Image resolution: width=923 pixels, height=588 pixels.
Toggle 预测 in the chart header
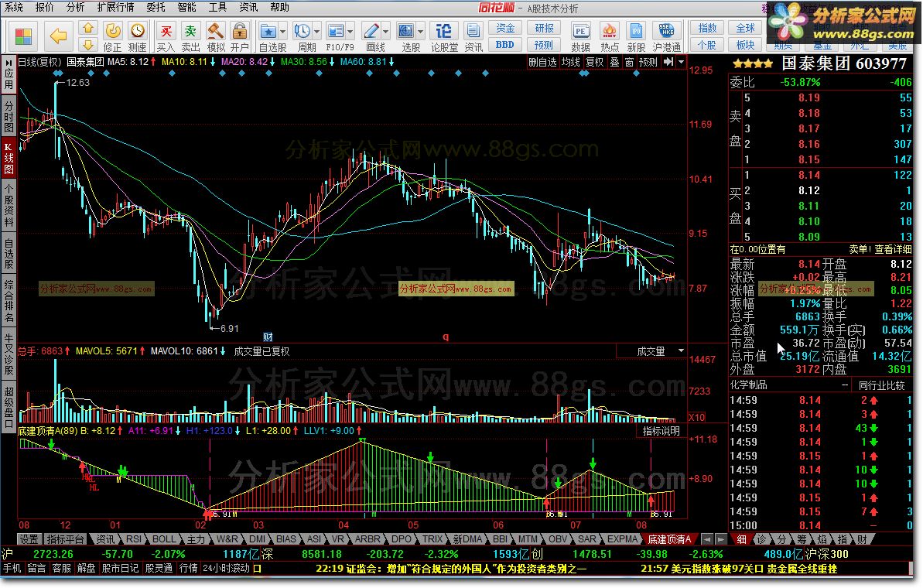(648, 62)
